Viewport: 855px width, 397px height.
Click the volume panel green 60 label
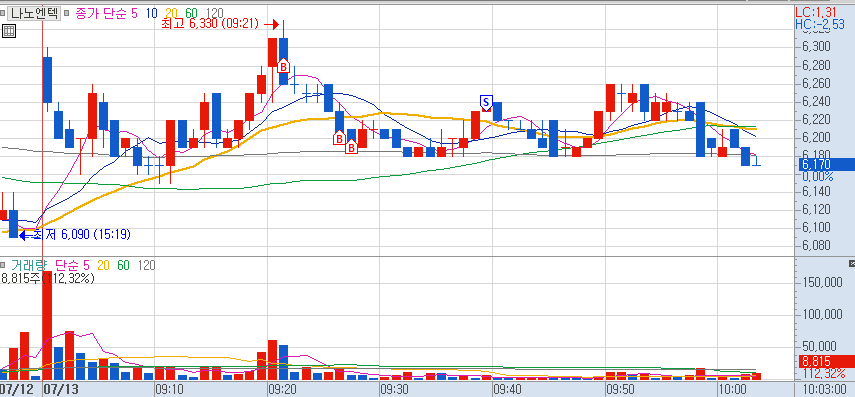(x=124, y=266)
